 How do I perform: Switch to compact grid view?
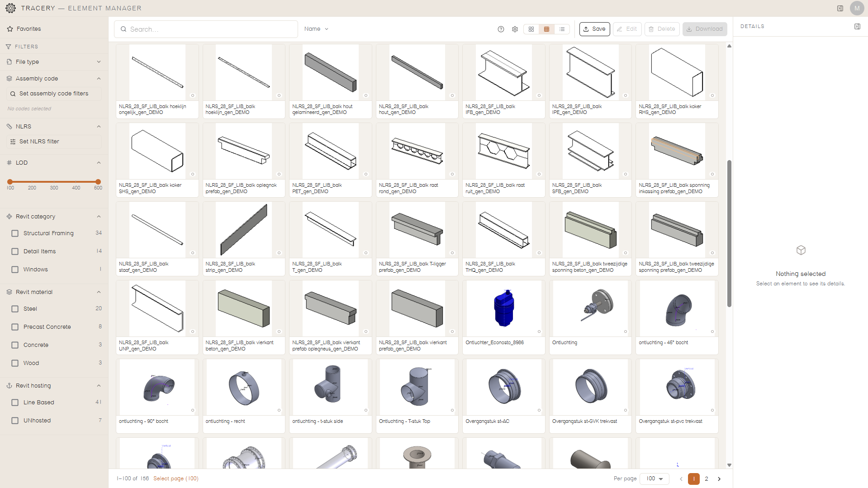[x=546, y=29]
